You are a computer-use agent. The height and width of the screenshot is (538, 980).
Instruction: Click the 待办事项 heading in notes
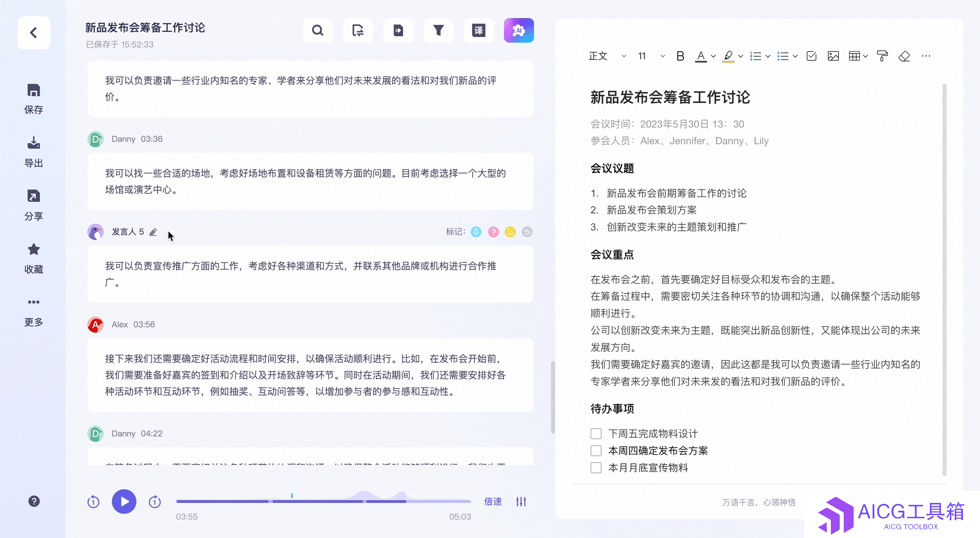point(612,409)
